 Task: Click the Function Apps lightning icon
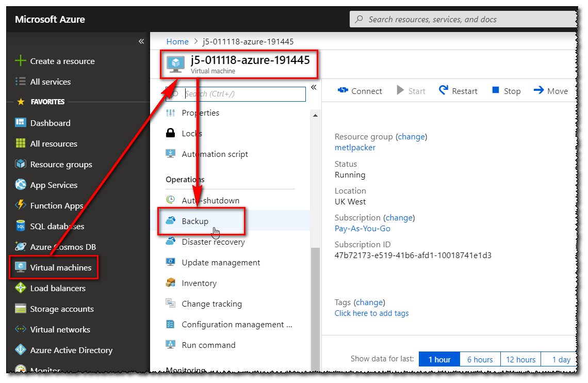[20, 205]
